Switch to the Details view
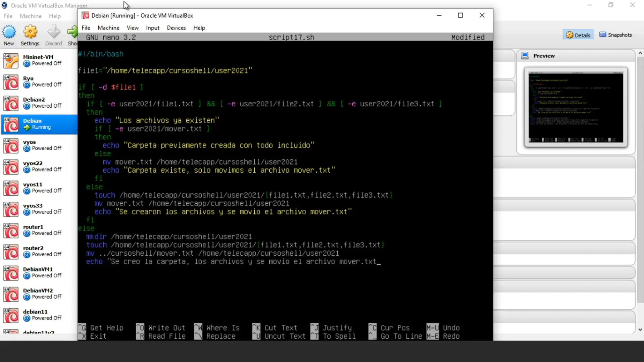The image size is (644, 362). tap(578, 35)
